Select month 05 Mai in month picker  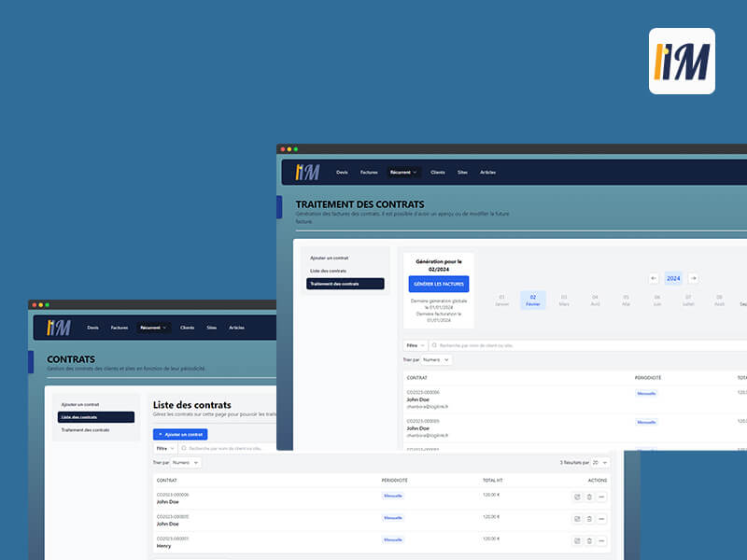coord(626,300)
